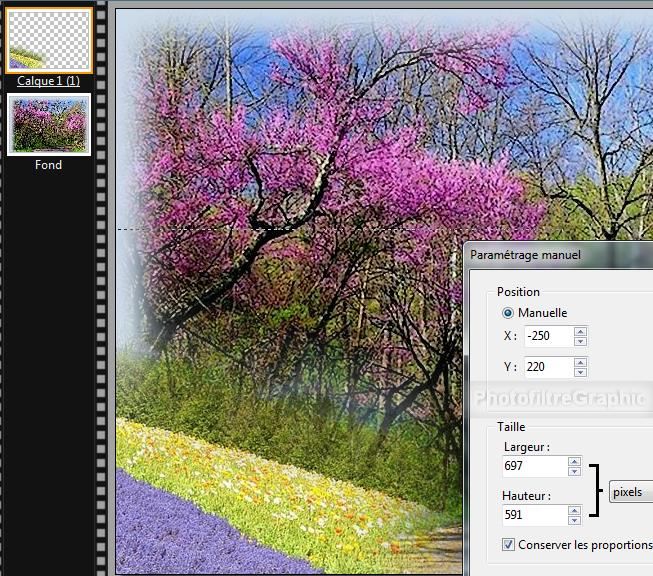Click the Y position input field
This screenshot has width=653, height=576.
pyautogui.click(x=548, y=367)
